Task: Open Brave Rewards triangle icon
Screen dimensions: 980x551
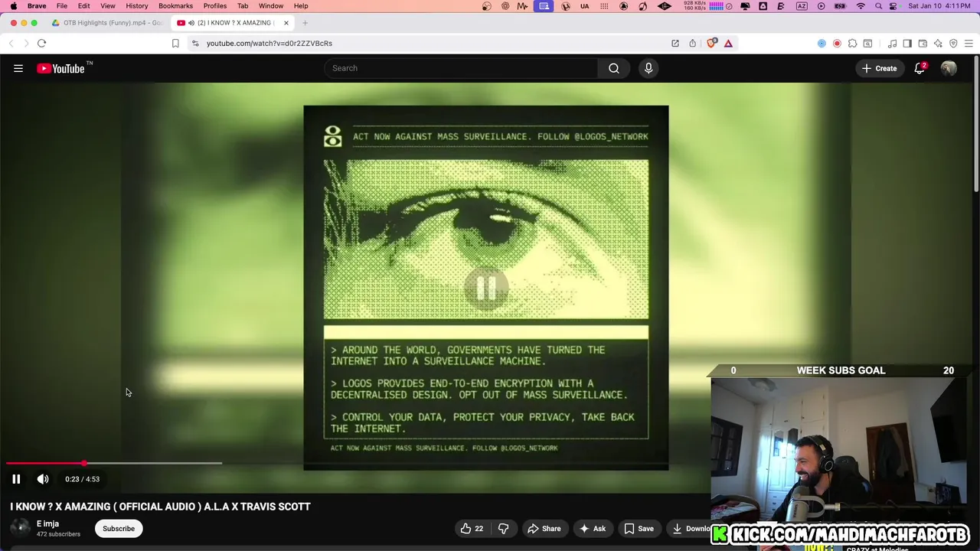Action: pos(728,44)
